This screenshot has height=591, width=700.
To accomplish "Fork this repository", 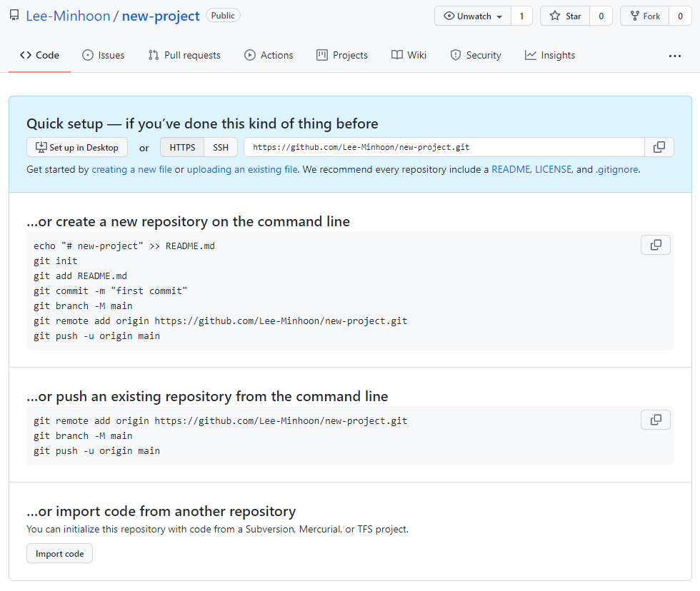I will click(x=644, y=16).
